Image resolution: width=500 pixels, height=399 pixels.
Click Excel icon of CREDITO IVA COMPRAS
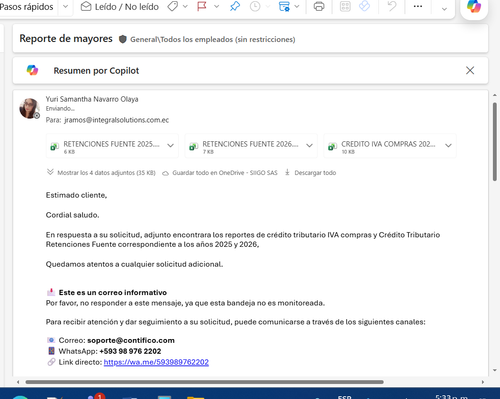point(332,146)
